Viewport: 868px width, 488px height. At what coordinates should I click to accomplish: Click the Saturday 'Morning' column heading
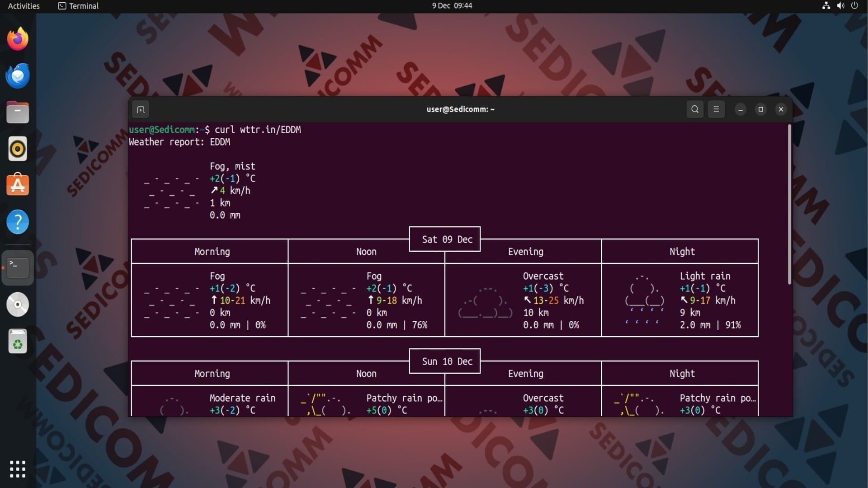click(212, 252)
